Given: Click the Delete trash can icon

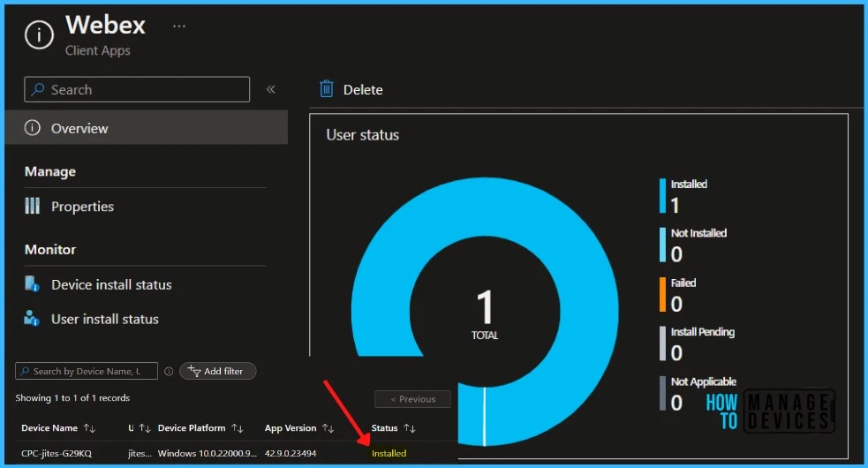Looking at the screenshot, I should tap(327, 88).
